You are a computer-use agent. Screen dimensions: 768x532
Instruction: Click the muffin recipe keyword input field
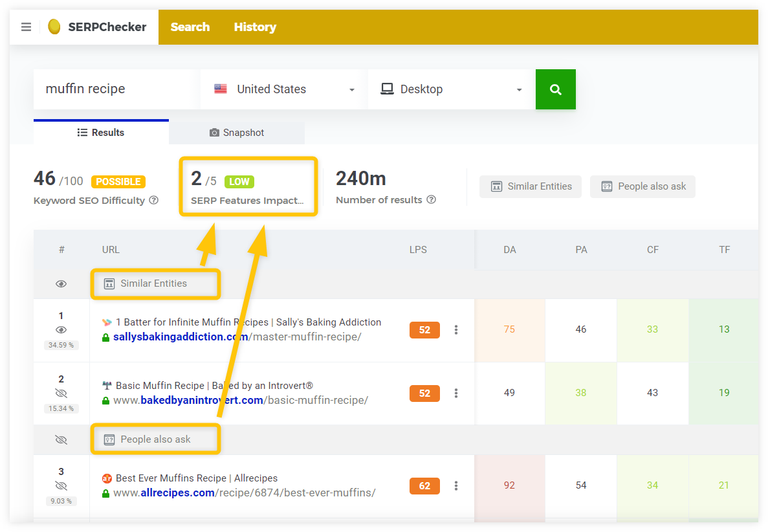[x=116, y=89]
